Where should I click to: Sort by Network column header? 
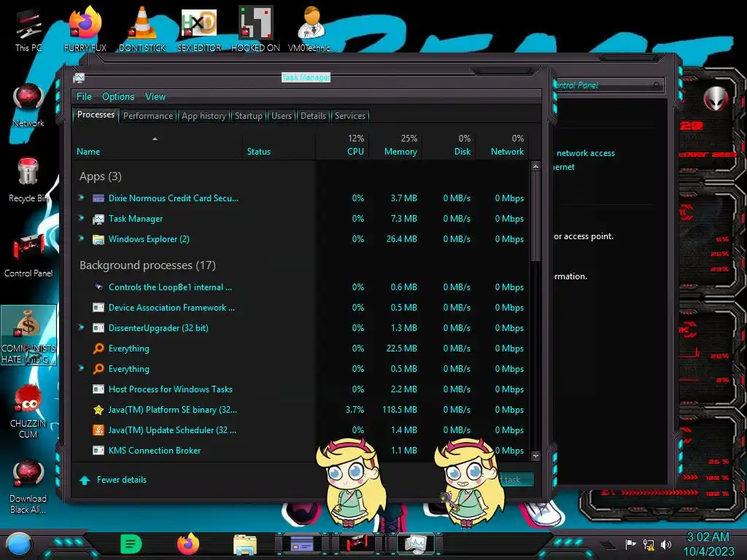click(502, 145)
